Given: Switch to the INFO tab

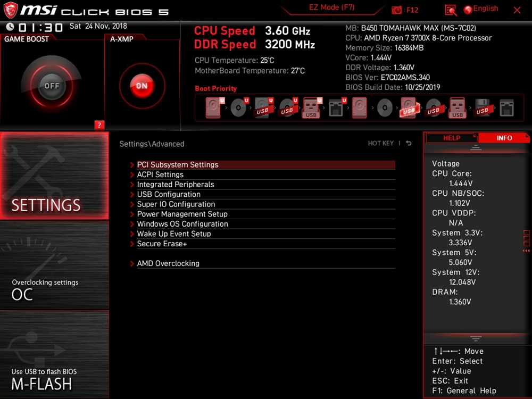Looking at the screenshot, I should point(504,138).
